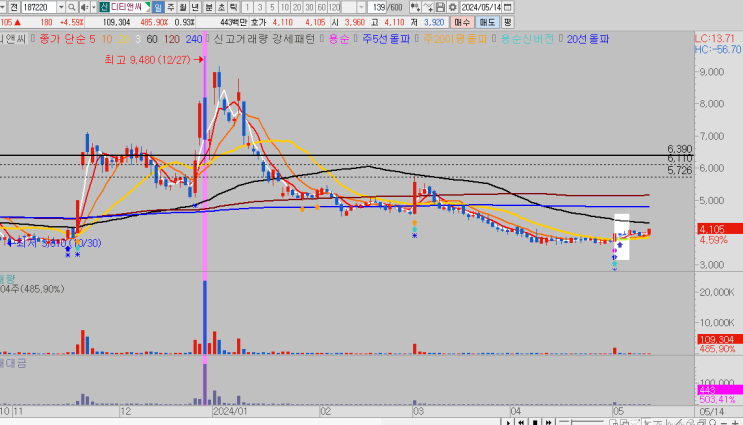Click the 평 button
The width and height of the screenshot is (743, 425).
tap(507, 22)
